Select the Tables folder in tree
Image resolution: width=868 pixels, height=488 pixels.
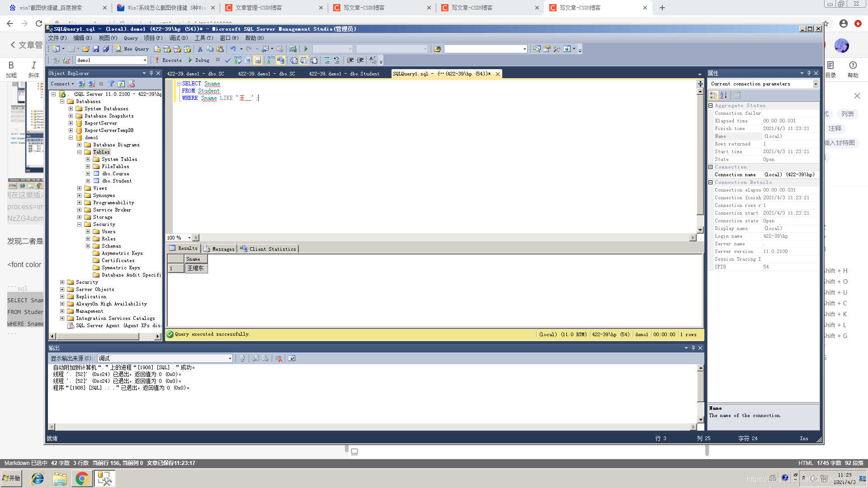pyautogui.click(x=101, y=152)
